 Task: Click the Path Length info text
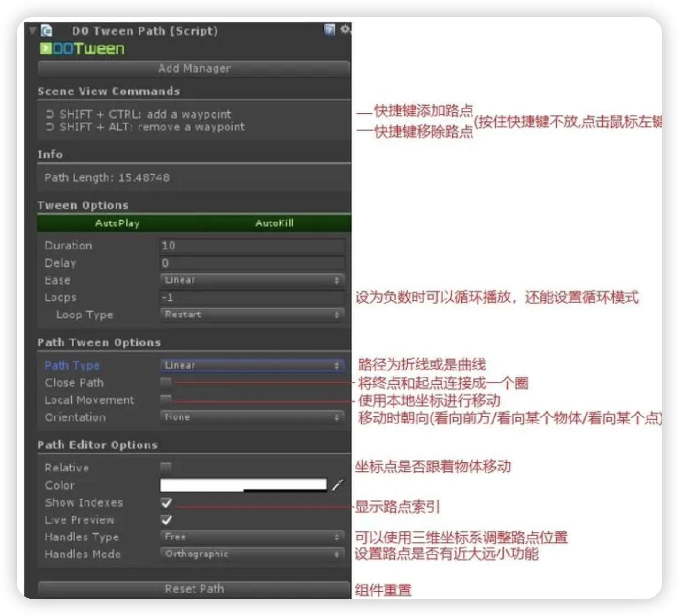[x=107, y=177]
